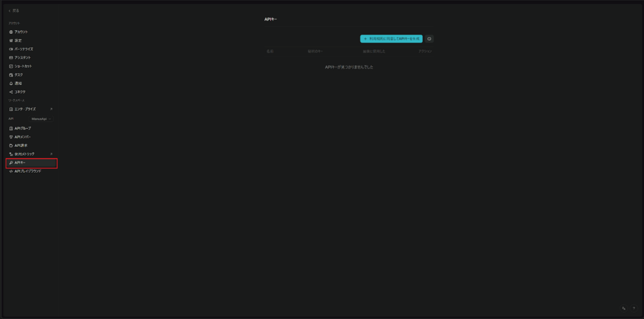Click the 名前 column header

pyautogui.click(x=270, y=51)
